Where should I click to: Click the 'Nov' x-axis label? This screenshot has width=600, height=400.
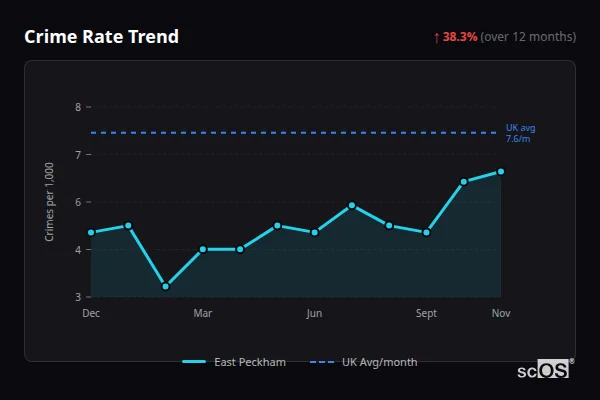[501, 313]
